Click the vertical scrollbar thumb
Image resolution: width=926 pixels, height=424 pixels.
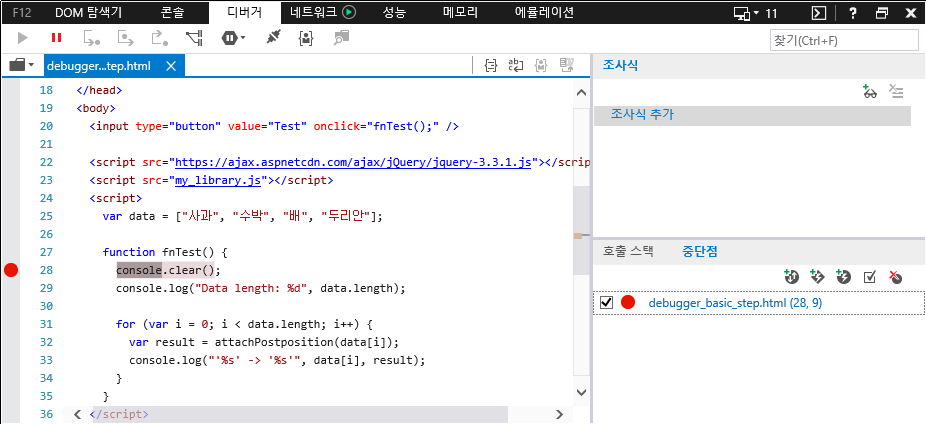point(581,230)
